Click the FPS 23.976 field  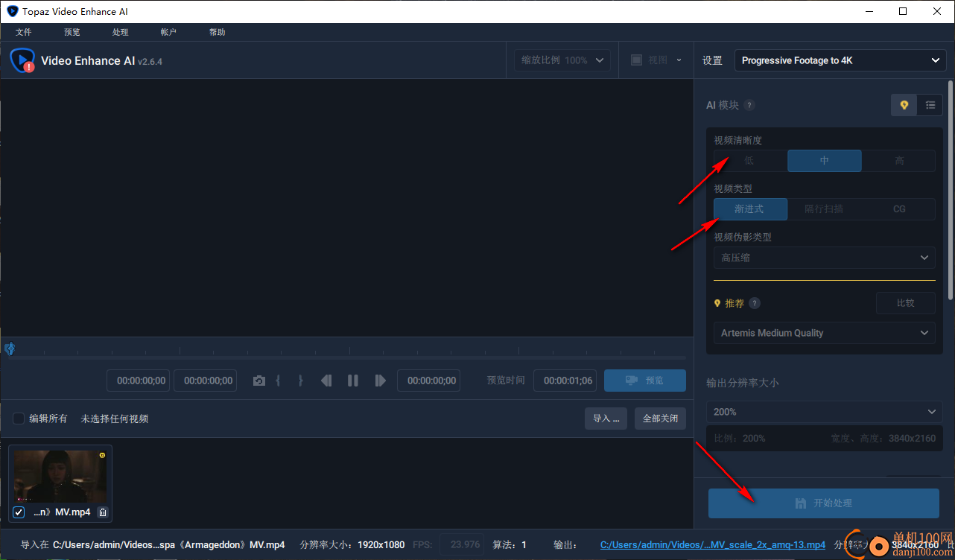462,545
